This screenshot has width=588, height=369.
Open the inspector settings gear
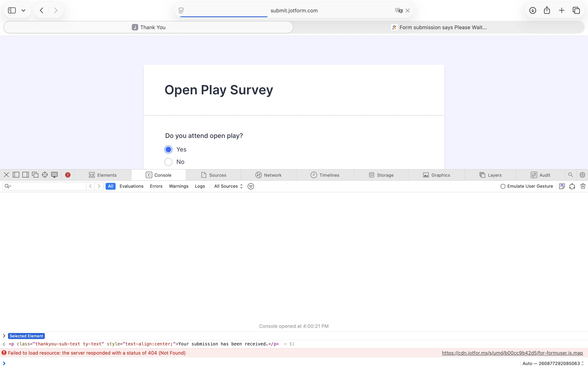point(582,175)
